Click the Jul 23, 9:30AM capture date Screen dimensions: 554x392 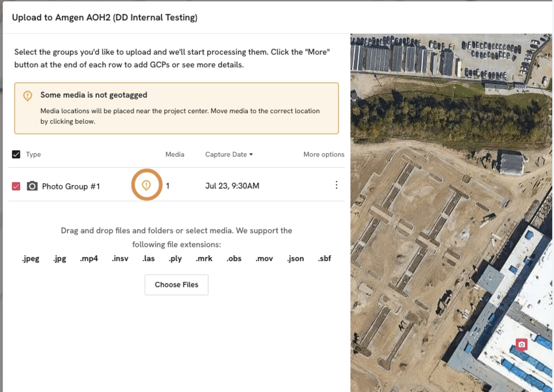[232, 186]
